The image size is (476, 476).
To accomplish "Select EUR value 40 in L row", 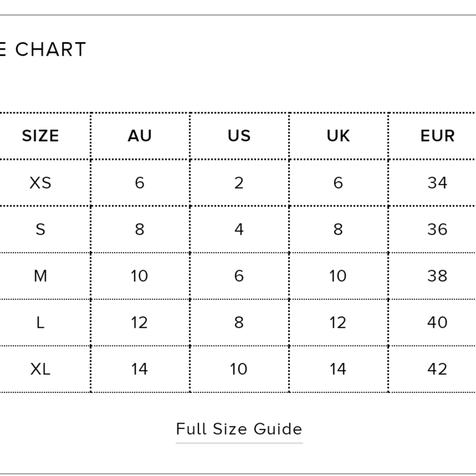I will 437,323.
